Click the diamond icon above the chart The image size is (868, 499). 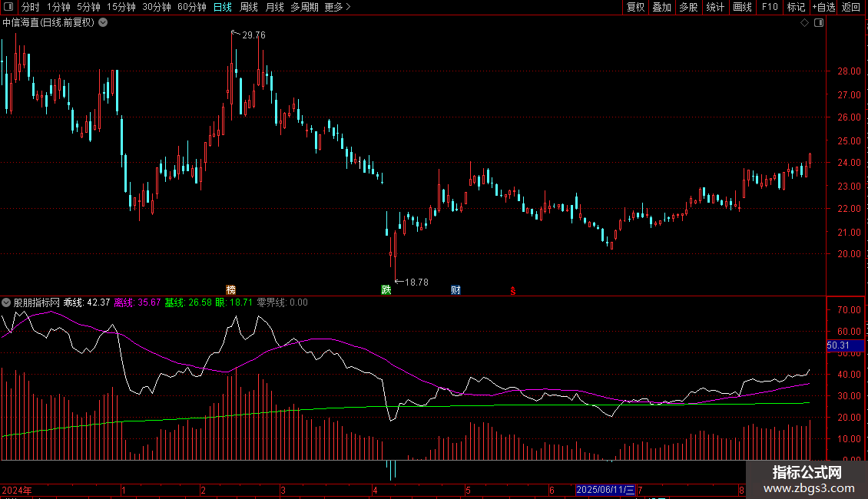pos(805,23)
